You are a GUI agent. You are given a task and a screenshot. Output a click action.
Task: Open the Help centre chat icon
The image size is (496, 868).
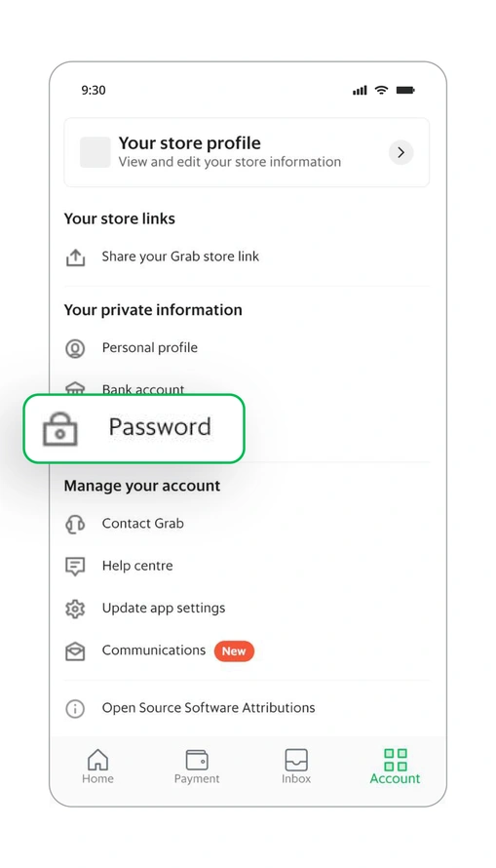click(75, 567)
